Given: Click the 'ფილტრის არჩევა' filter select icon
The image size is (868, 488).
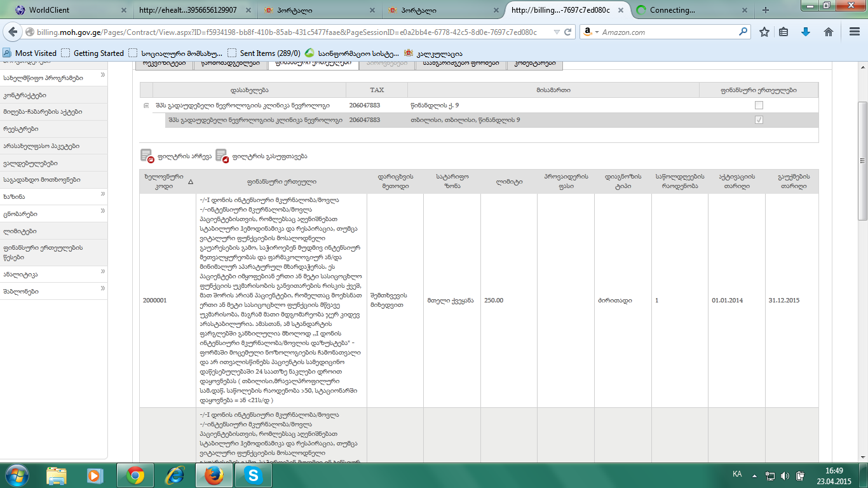Looking at the screenshot, I should (147, 156).
